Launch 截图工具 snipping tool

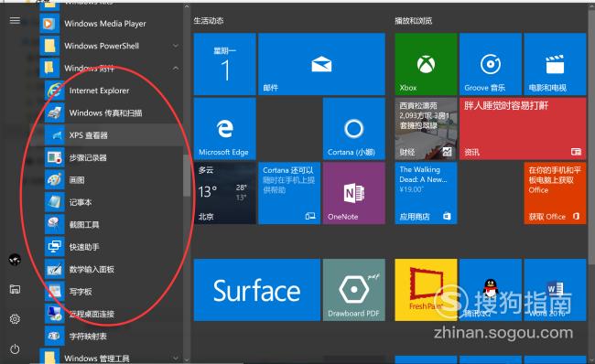tap(114, 225)
